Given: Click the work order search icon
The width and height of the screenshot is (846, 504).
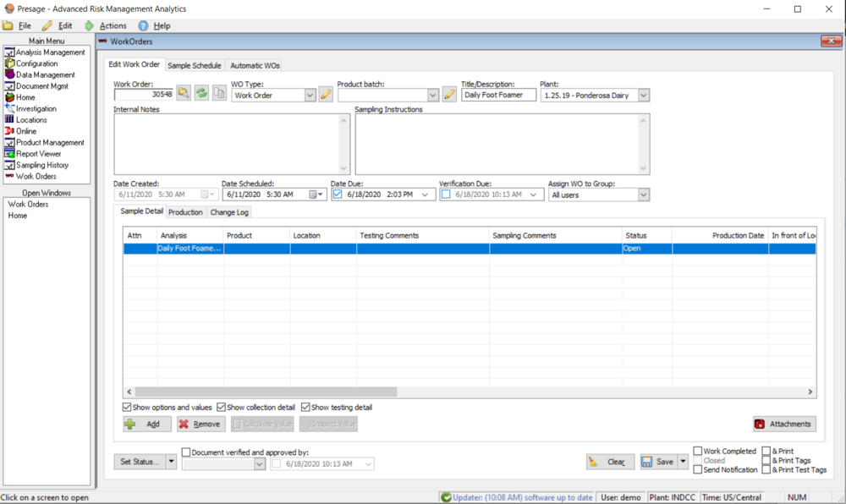Looking at the screenshot, I should click(184, 95).
